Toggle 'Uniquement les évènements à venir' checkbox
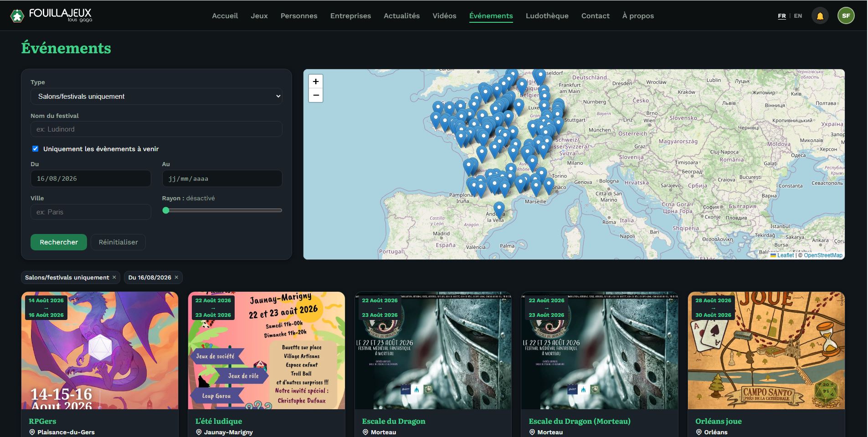The image size is (868, 437). [35, 149]
